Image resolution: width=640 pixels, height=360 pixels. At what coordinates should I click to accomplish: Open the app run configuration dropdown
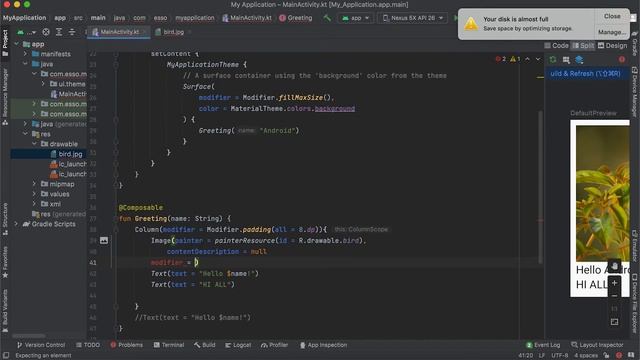click(356, 18)
